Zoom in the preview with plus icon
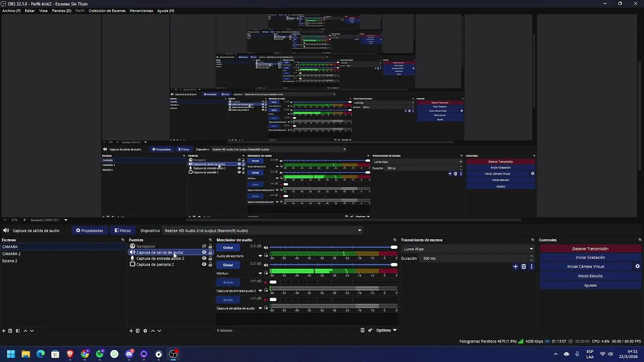The height and width of the screenshot is (362, 644). (x=24, y=220)
